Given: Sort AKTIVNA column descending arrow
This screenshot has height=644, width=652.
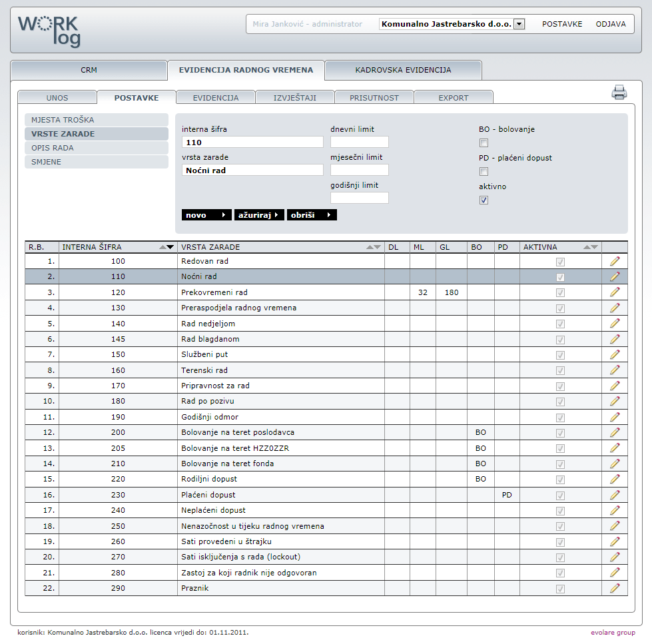Looking at the screenshot, I should point(594,247).
